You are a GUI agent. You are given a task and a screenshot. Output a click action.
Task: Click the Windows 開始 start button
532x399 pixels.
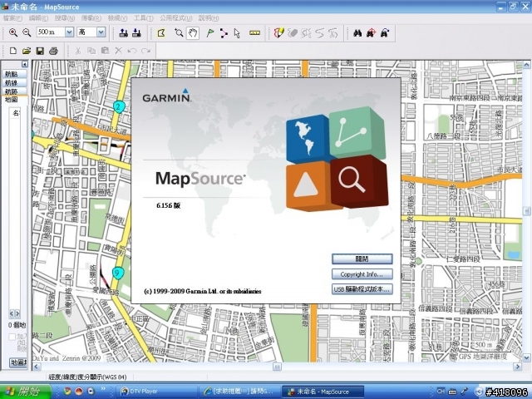tap(26, 392)
